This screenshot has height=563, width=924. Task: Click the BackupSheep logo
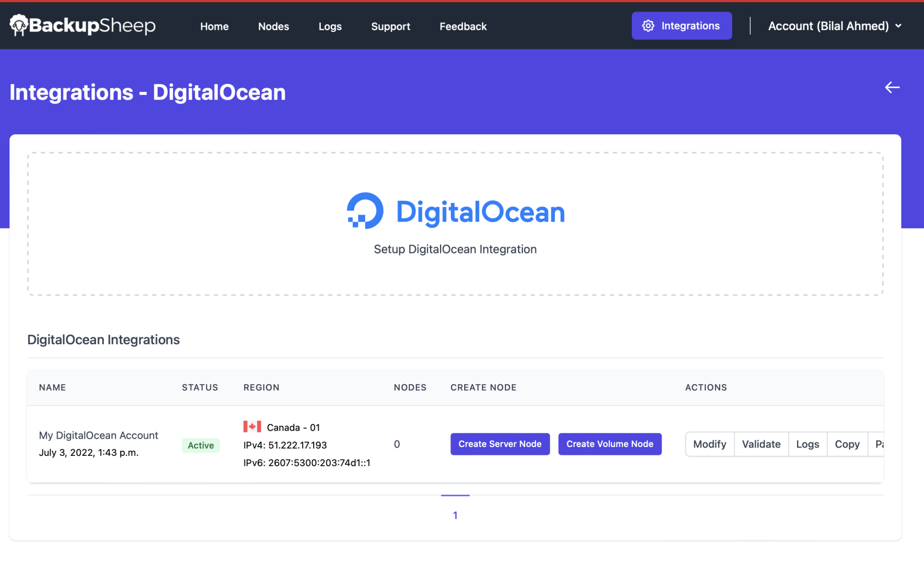click(82, 25)
